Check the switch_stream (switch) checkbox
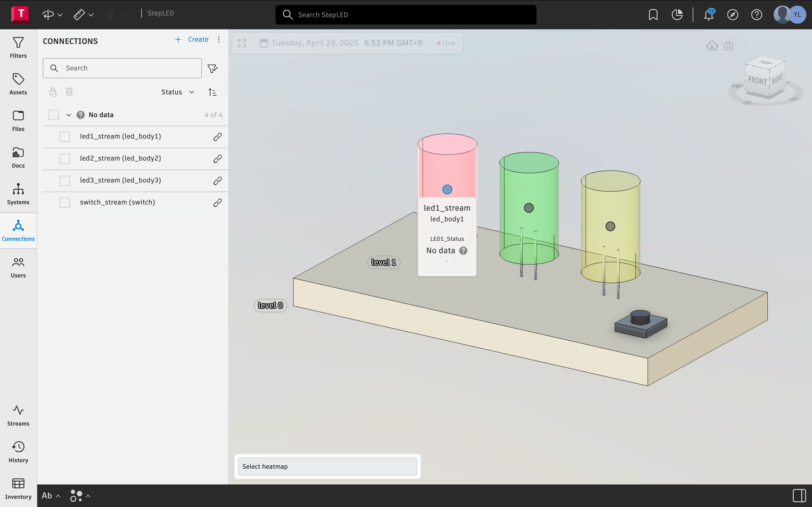 pyautogui.click(x=65, y=203)
